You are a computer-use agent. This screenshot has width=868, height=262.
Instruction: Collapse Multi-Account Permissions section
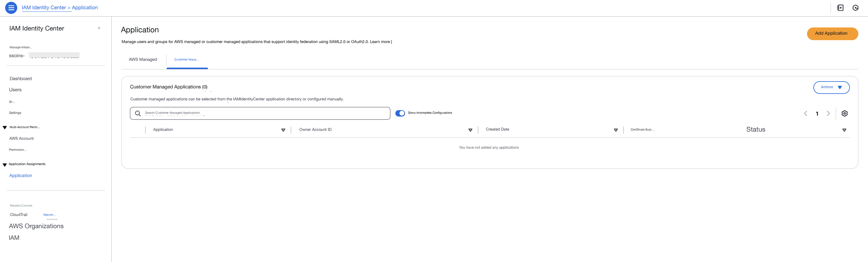coord(5,127)
